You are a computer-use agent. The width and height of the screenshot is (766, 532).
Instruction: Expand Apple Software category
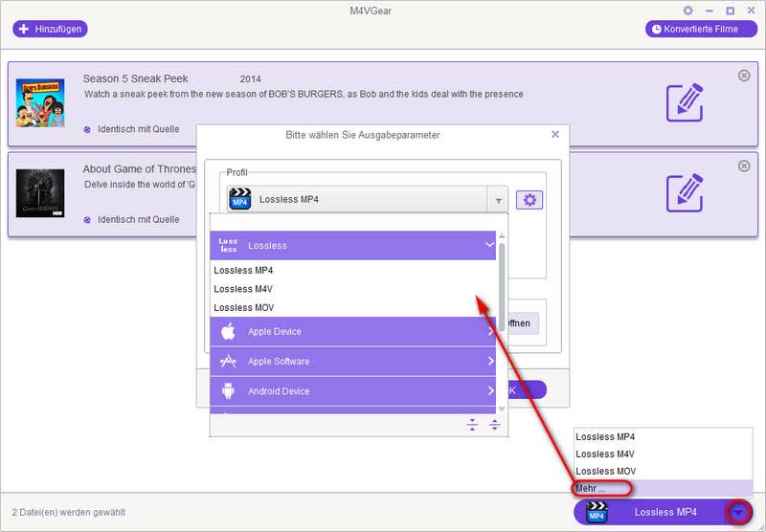pos(352,361)
